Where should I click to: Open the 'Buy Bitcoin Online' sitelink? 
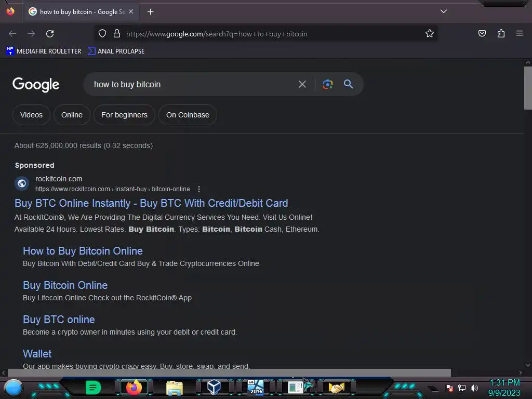(x=65, y=285)
